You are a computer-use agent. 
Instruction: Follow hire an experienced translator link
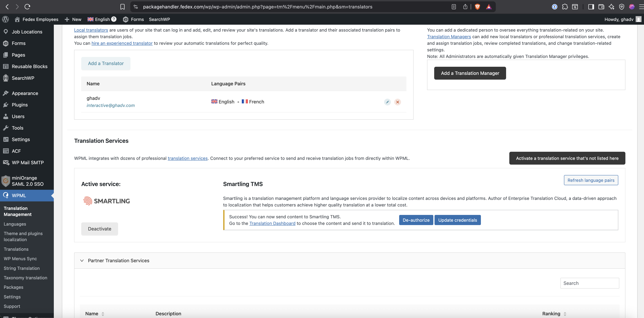tap(122, 43)
